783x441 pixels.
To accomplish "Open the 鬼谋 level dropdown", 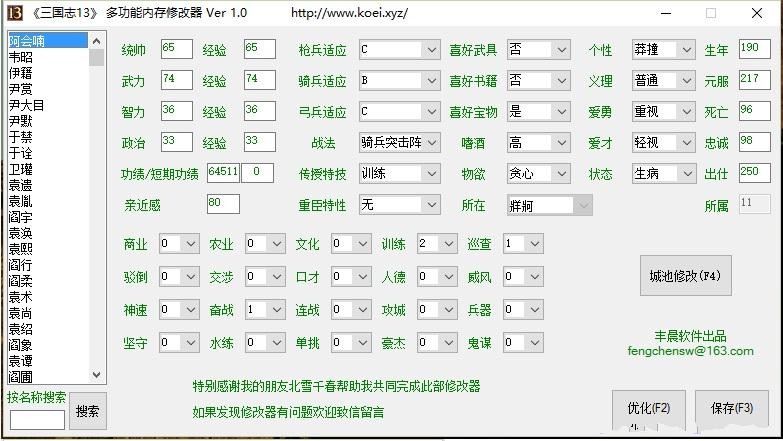I will [x=523, y=343].
